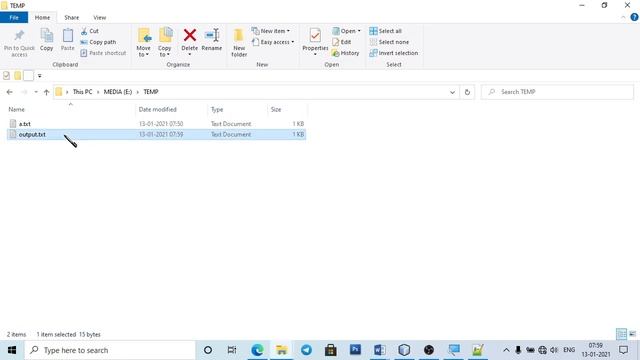This screenshot has height=360, width=640.
Task: Go up one folder level
Action: [x=47, y=92]
